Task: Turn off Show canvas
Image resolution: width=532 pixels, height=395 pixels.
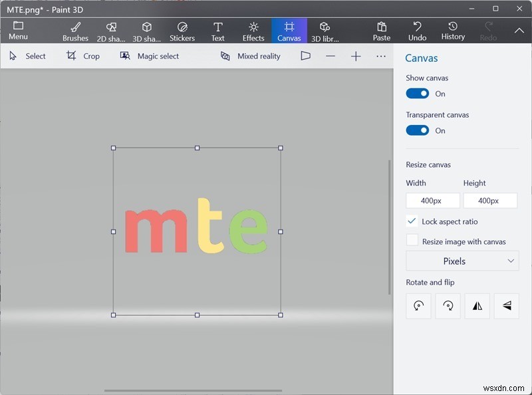Action: [x=418, y=93]
